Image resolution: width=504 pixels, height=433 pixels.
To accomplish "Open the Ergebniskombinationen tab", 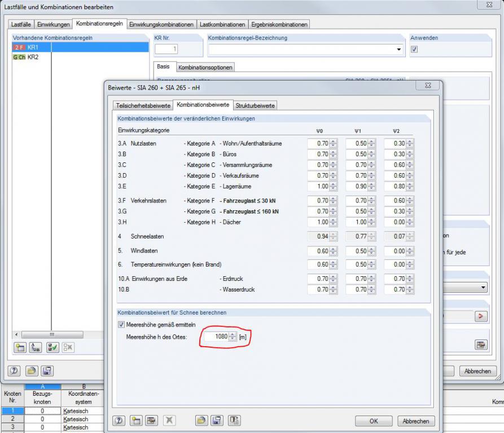I will tap(279, 24).
